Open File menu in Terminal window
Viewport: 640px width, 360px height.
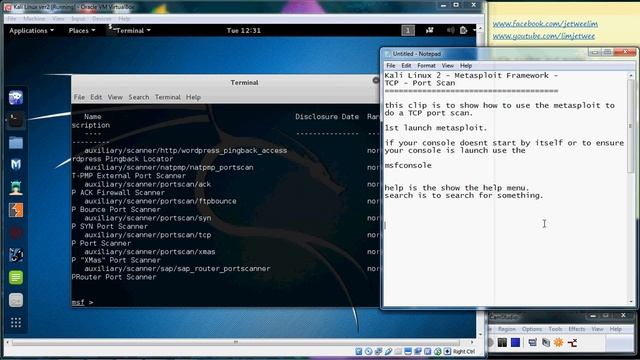point(79,97)
